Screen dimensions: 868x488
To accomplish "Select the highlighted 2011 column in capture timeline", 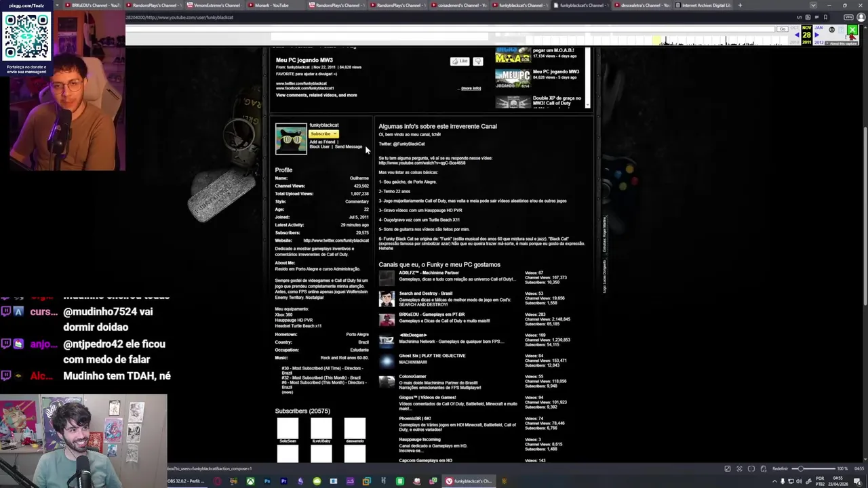I will tap(657, 40).
